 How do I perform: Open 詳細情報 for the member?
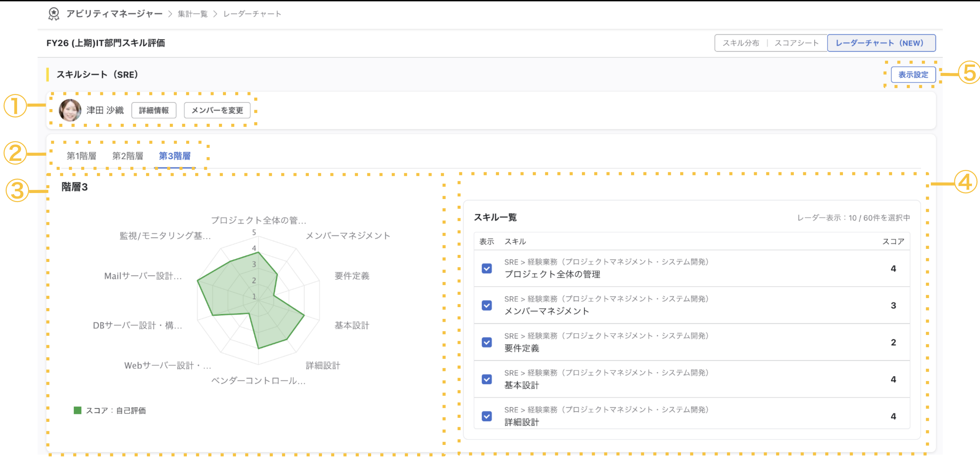154,110
